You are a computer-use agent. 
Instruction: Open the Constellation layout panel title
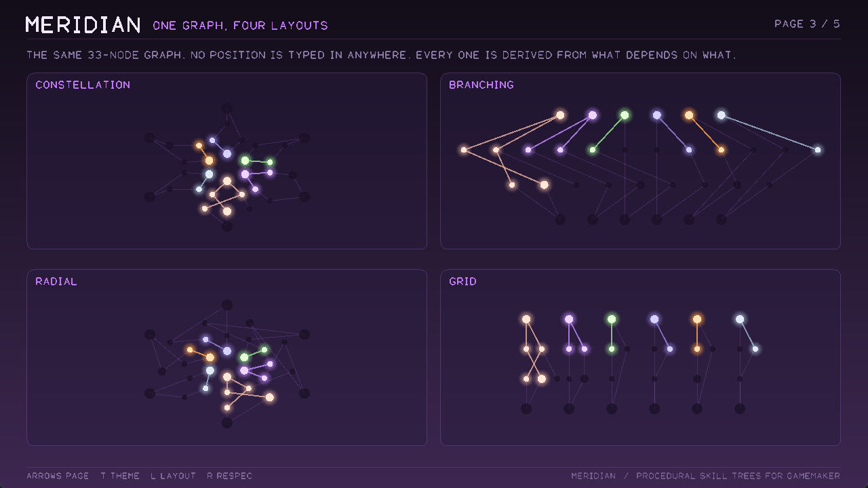[83, 85]
